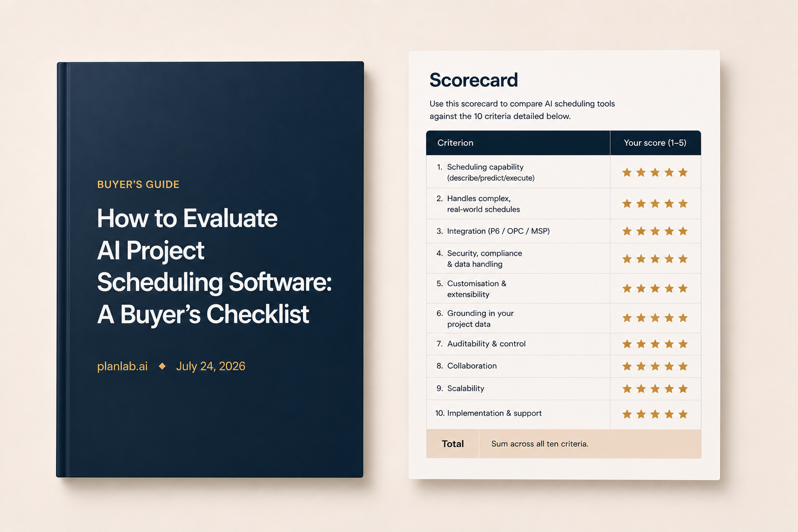Select row 1 Scheduling capability
This screenshot has width=798, height=532.
point(564,172)
